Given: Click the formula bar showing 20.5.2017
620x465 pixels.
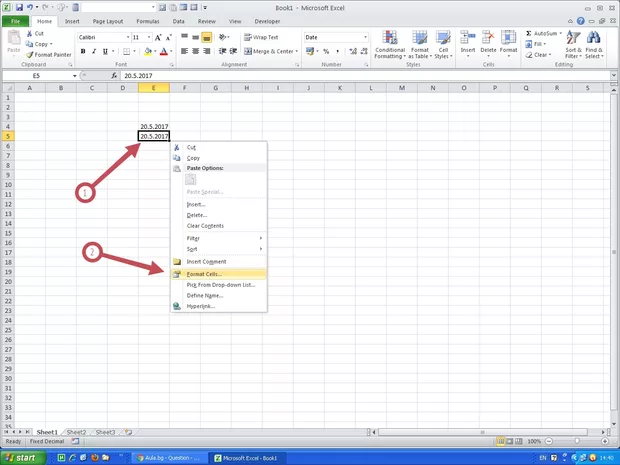Looking at the screenshot, I should pyautogui.click(x=366, y=76).
